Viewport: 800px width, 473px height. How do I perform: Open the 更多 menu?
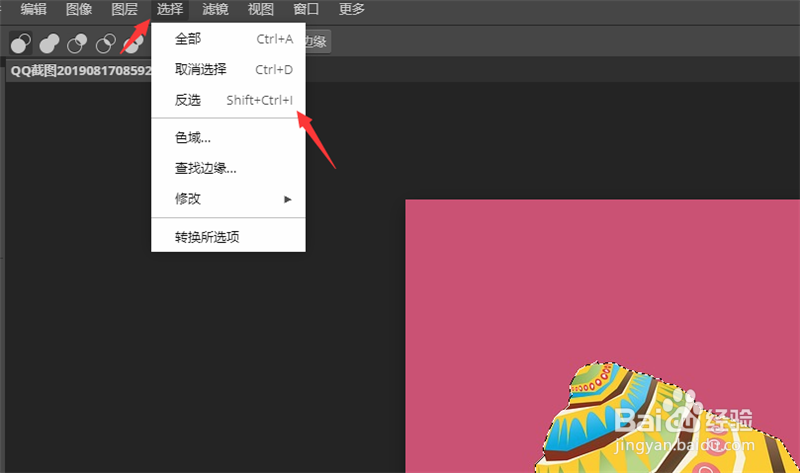coord(352,9)
